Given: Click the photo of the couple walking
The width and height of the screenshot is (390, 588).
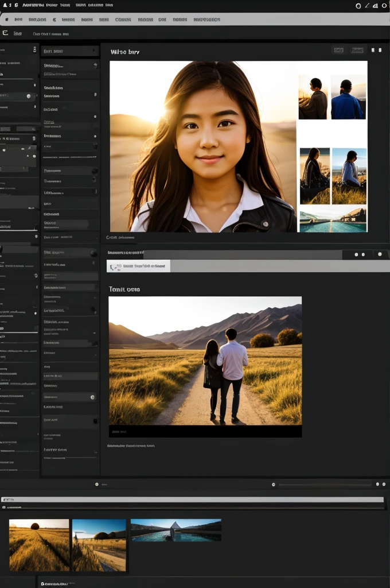Looking at the screenshot, I should pos(205,361).
